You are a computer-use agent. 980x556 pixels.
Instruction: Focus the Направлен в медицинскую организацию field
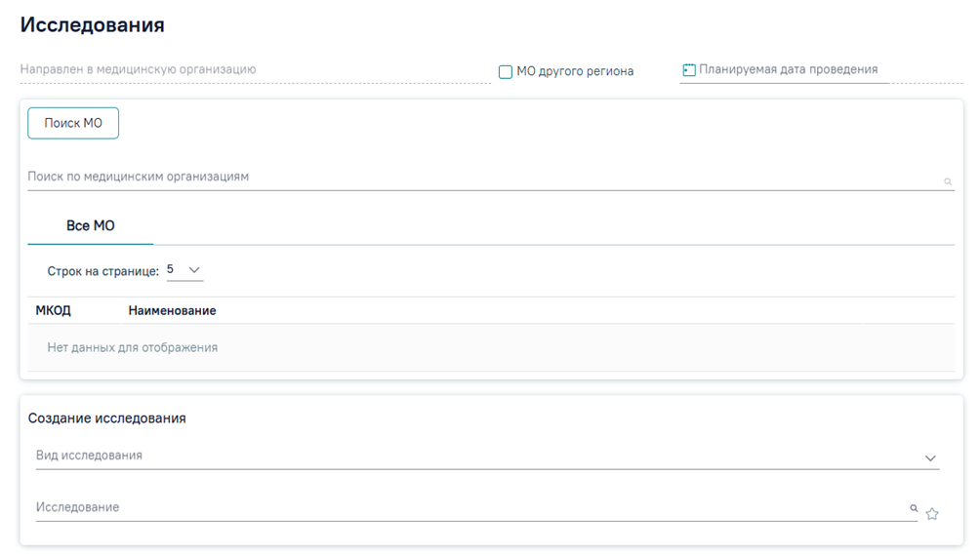255,70
